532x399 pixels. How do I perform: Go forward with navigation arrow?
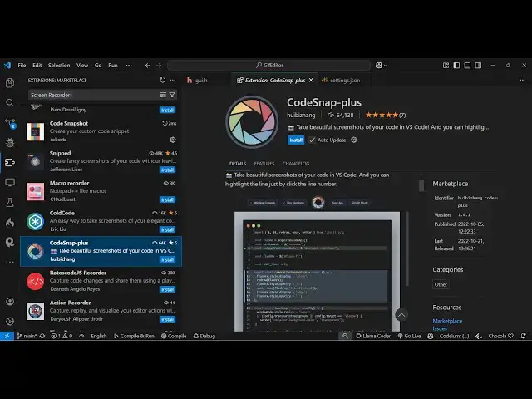pos(159,66)
